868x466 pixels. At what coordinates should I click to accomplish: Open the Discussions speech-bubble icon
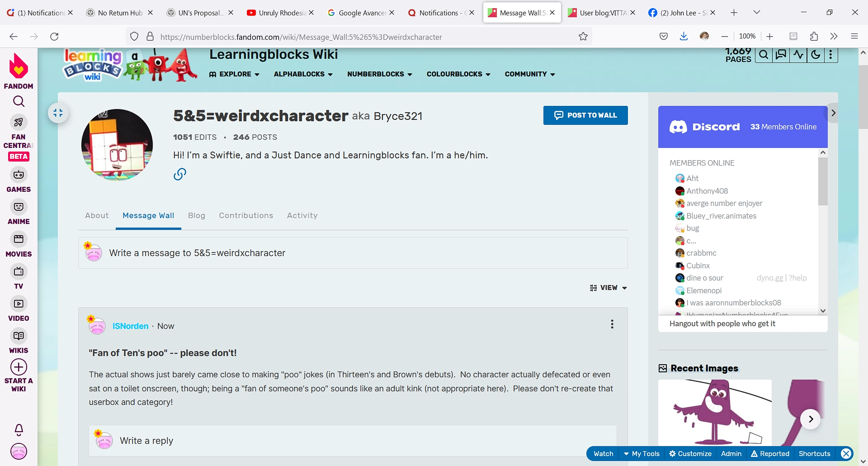tap(781, 55)
